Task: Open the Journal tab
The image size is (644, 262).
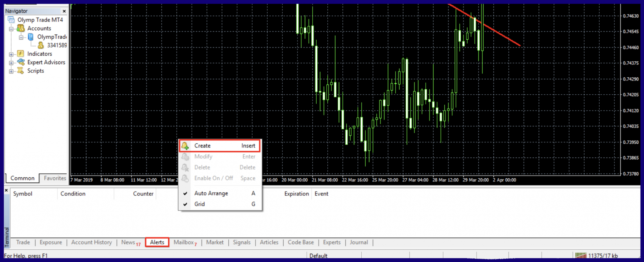Action: [x=358, y=242]
